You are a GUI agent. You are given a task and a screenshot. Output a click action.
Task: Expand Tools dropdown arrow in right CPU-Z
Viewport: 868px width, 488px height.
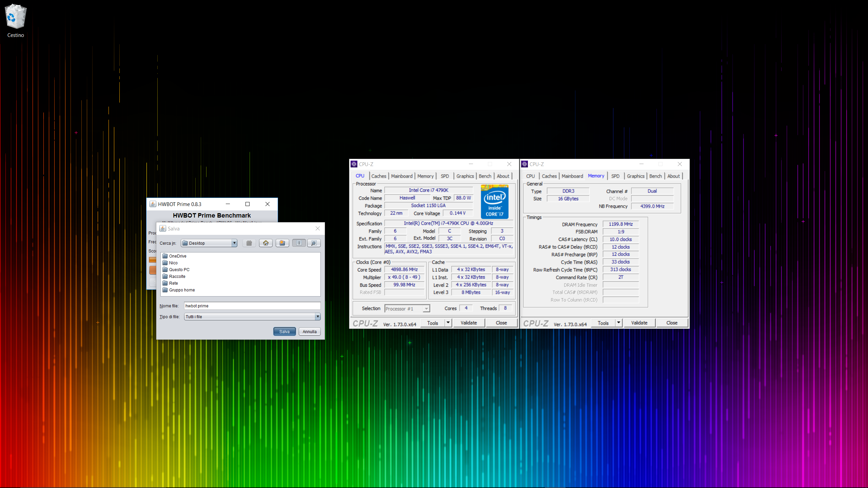coord(619,323)
